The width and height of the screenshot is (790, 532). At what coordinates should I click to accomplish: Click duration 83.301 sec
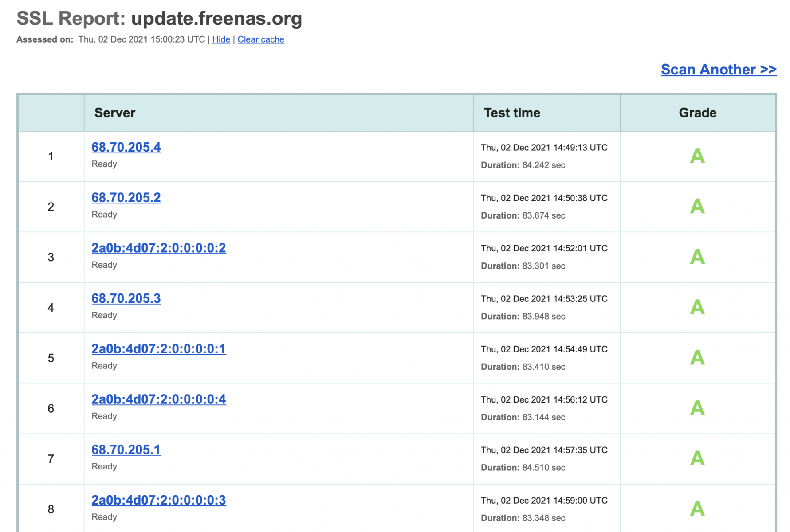[x=523, y=266]
